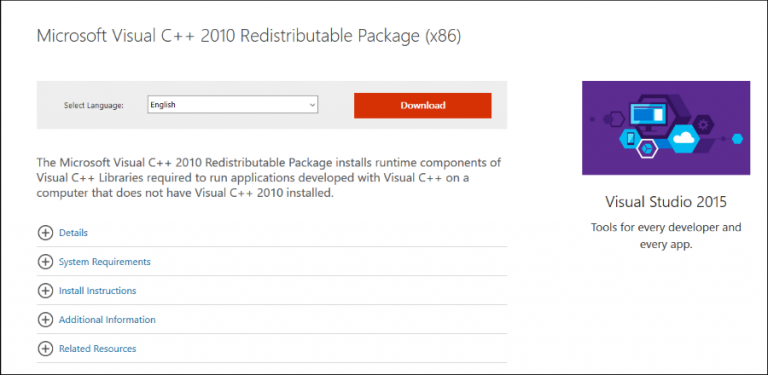Open the Install Instructions section link
Viewport: 768px width, 375px height.
[97, 291]
